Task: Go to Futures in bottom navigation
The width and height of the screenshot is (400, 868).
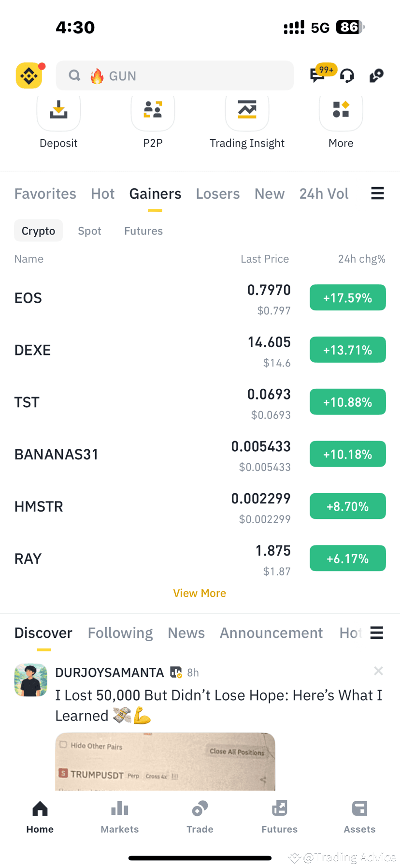Action: pyautogui.click(x=280, y=817)
